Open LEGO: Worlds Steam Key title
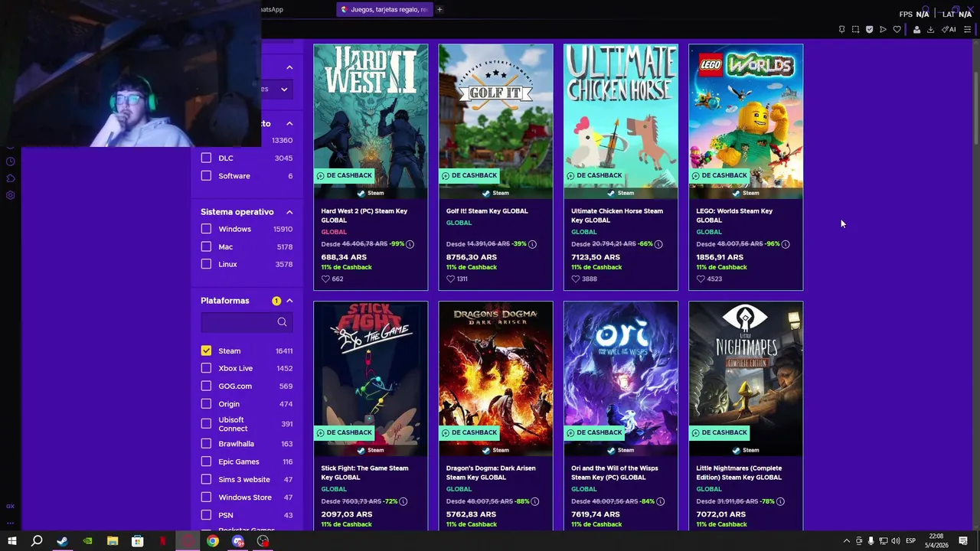The height and width of the screenshot is (551, 980). [734, 215]
